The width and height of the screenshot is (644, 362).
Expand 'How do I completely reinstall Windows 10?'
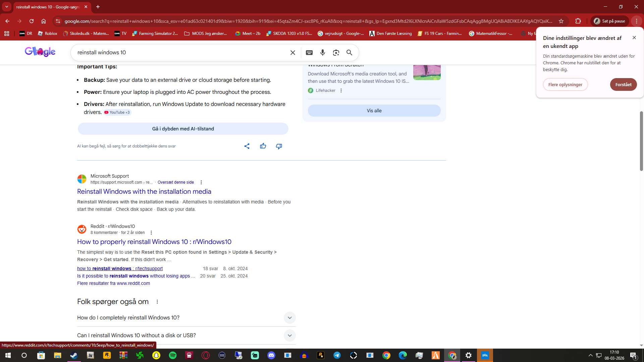(289, 318)
